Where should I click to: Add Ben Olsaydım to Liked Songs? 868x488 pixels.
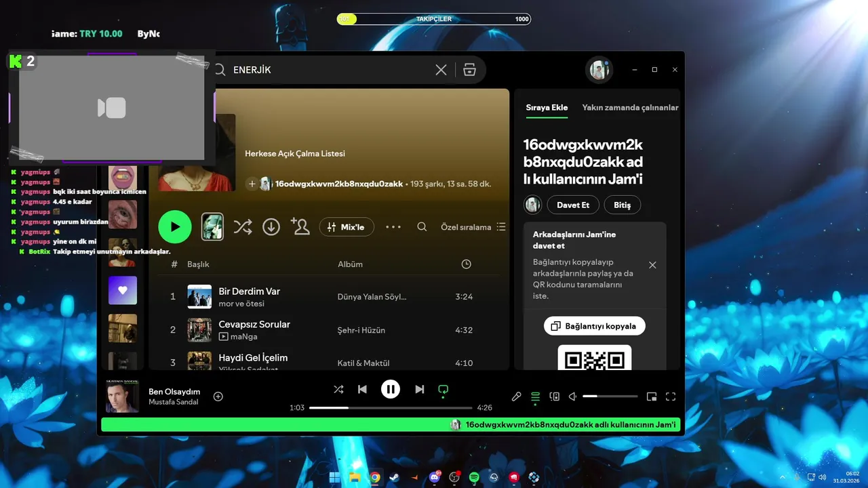point(218,396)
